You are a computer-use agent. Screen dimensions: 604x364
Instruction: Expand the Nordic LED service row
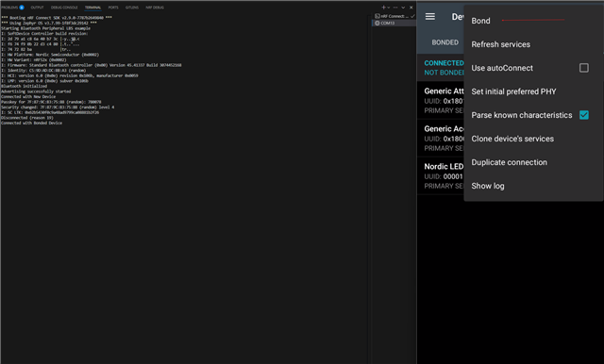click(441, 175)
